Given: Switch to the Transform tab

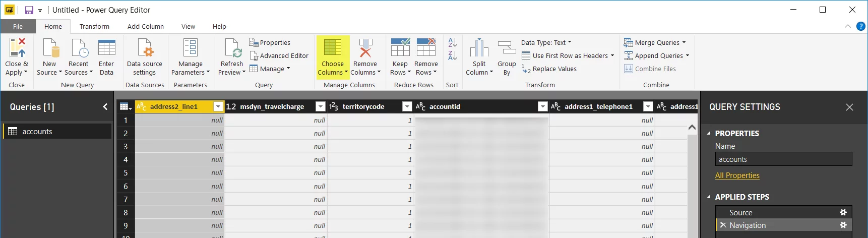Looking at the screenshot, I should pyautogui.click(x=94, y=26).
